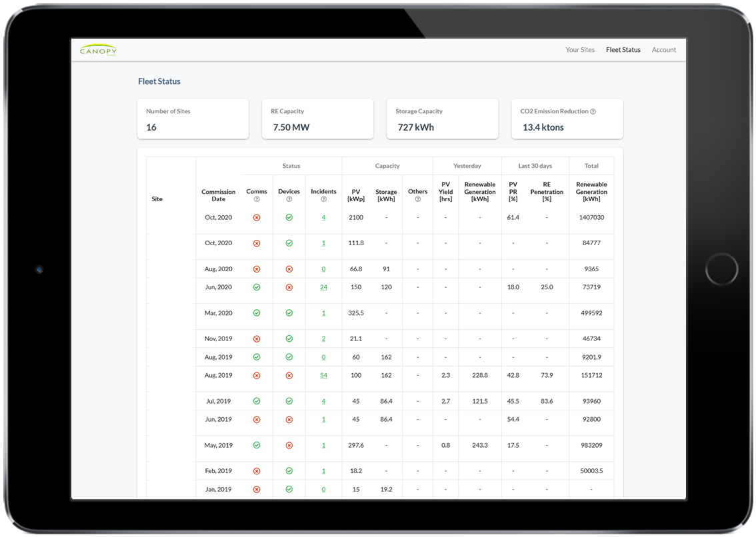Open the 2 incidents link for Nov, 2019
The width and height of the screenshot is (756, 537).
coord(323,339)
